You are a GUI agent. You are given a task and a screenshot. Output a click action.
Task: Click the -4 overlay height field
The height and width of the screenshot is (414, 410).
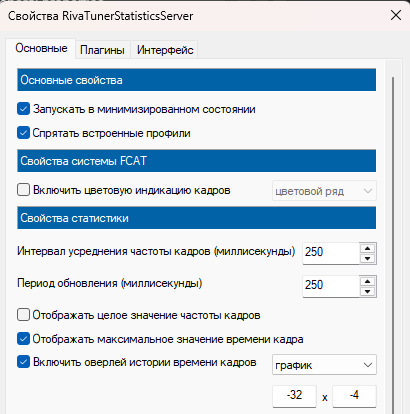[354, 396]
